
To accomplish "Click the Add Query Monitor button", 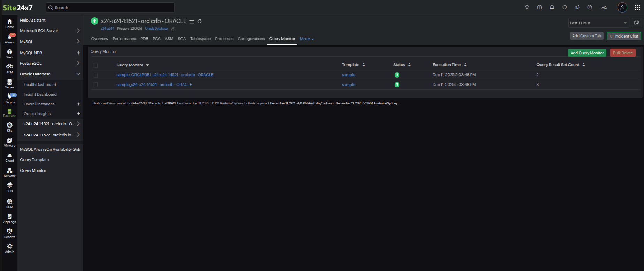I will tap(587, 53).
